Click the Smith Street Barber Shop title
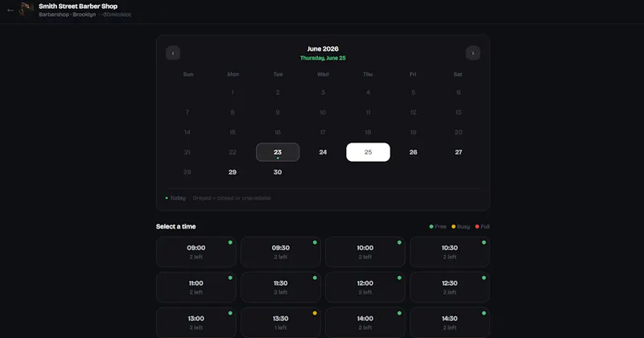Screen dimensions: 644x338 [78, 6]
